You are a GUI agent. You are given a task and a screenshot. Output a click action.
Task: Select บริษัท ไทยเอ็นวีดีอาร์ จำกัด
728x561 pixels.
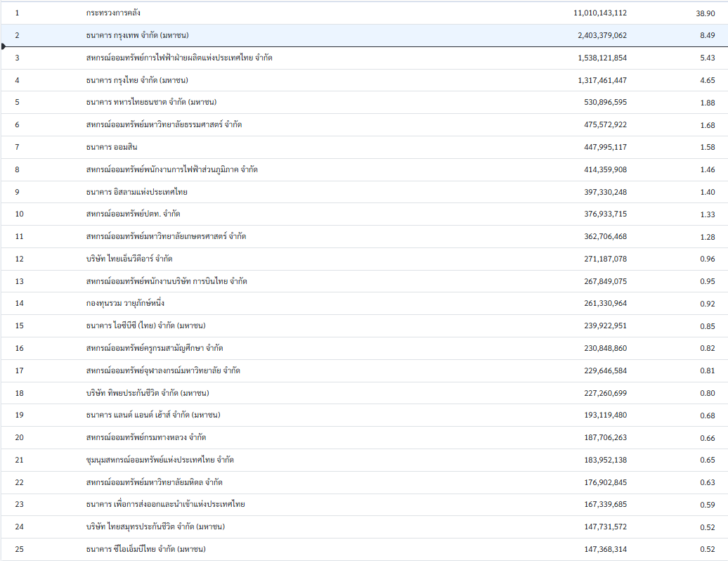(x=129, y=259)
